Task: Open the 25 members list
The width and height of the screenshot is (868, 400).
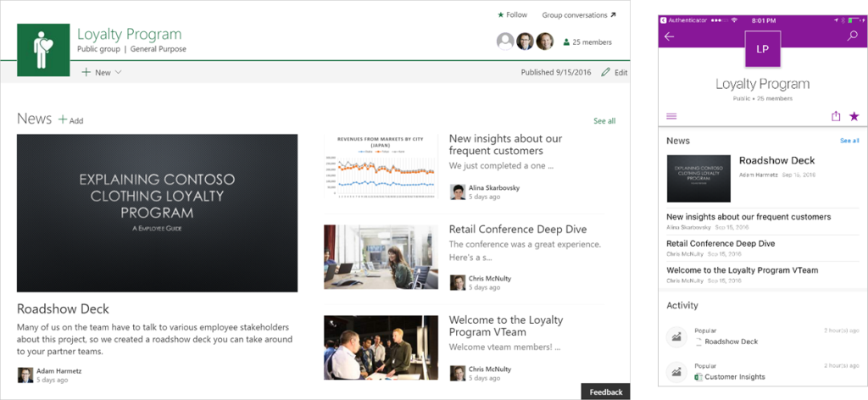Action: (587, 42)
